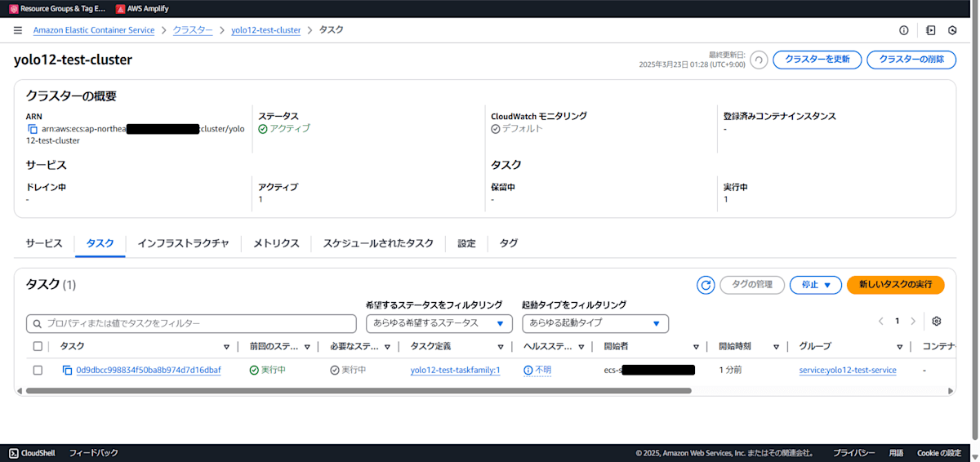Screen dimensions: 980x462
Task: Open the AWS Amplify shortcut
Action: [142, 8]
